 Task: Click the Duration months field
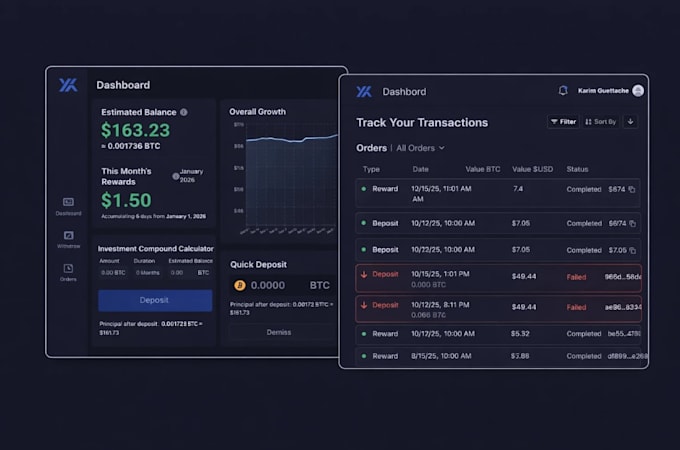pyautogui.click(x=147, y=273)
